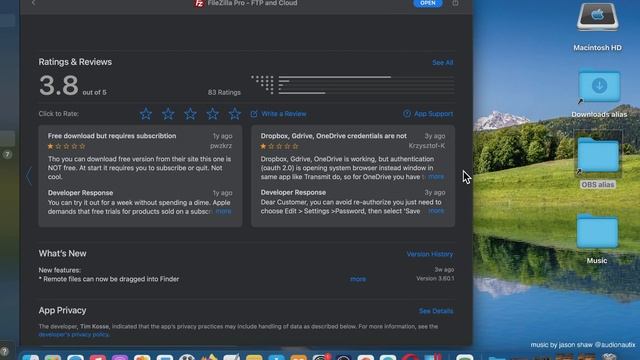Click review title Free download but requires subscribtion

(x=112, y=136)
